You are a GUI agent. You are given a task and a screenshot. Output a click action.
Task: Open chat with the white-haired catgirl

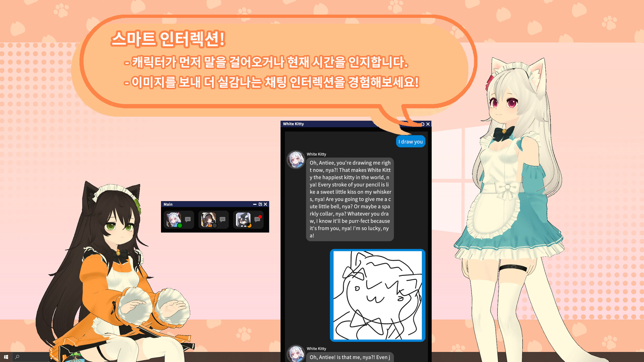[188, 220]
